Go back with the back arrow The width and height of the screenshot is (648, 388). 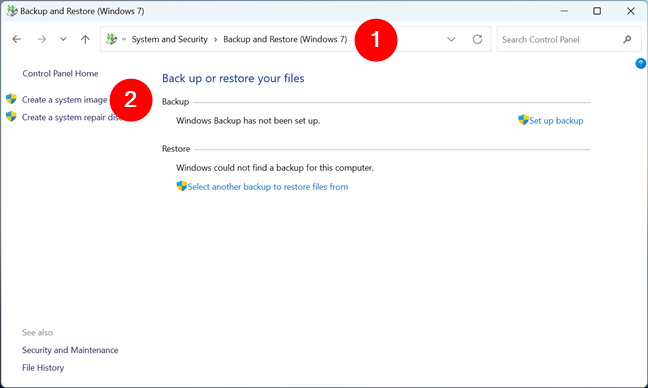tap(17, 39)
